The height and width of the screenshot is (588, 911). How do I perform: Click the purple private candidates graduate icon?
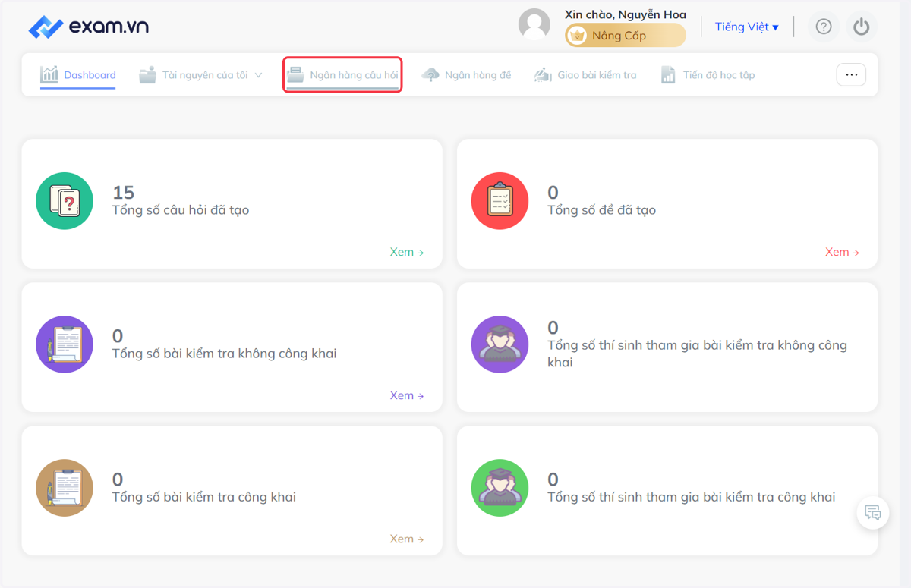coord(500,344)
